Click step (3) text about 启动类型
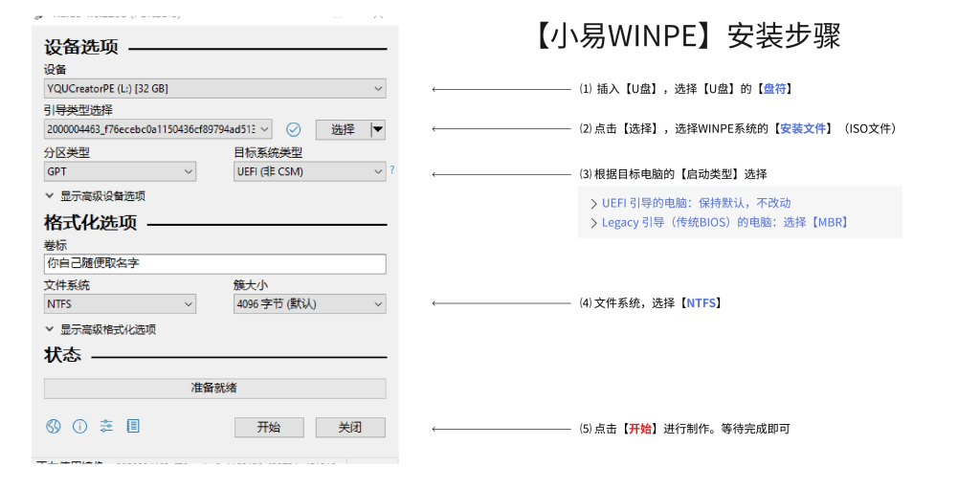Viewport: 980px width, 490px height. point(673,174)
